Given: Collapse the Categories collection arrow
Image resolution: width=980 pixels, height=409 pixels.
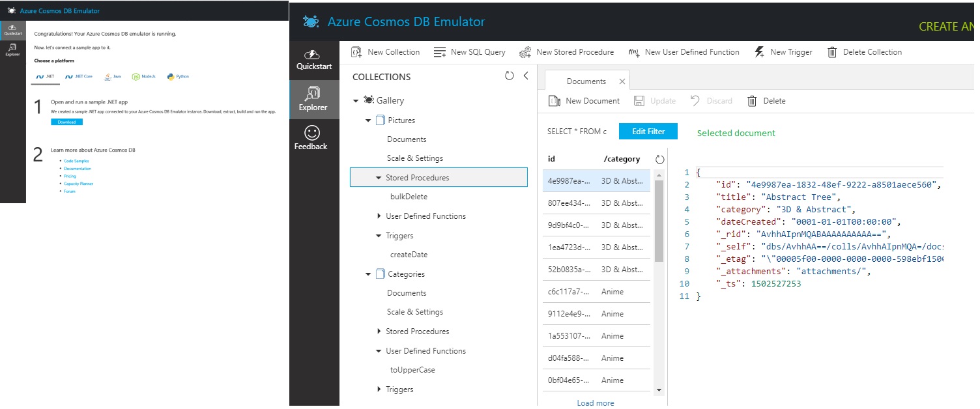Looking at the screenshot, I should [x=369, y=274].
